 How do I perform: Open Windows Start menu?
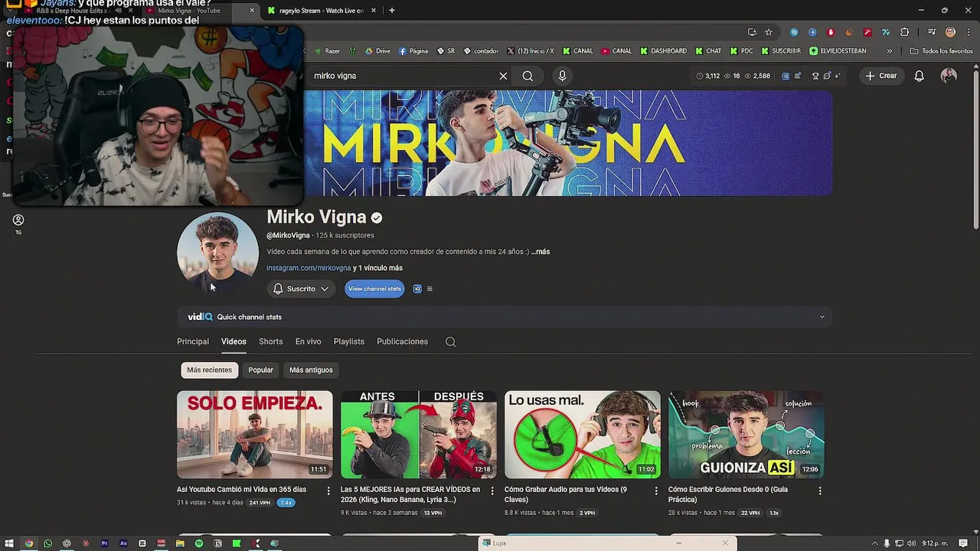tap(9, 543)
